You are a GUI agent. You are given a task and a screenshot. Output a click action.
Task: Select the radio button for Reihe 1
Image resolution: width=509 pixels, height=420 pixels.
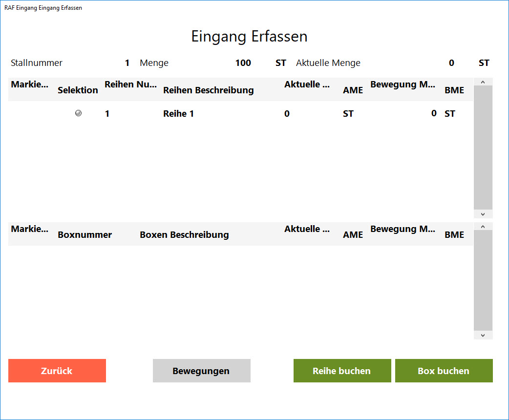(78, 113)
